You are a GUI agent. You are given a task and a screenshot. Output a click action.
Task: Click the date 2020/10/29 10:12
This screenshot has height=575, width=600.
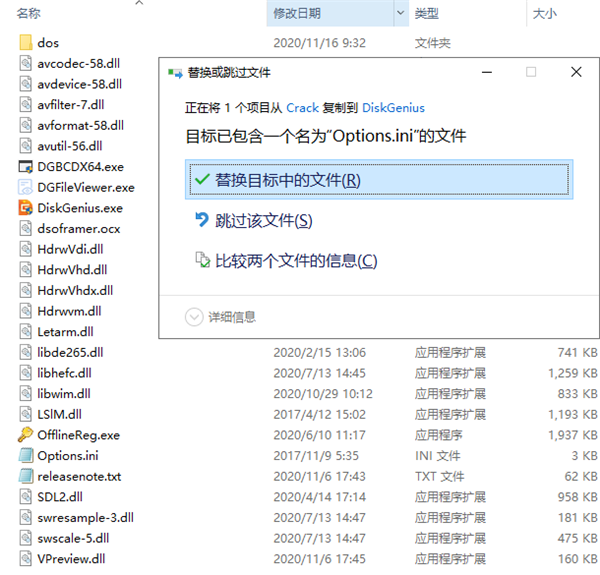click(323, 394)
